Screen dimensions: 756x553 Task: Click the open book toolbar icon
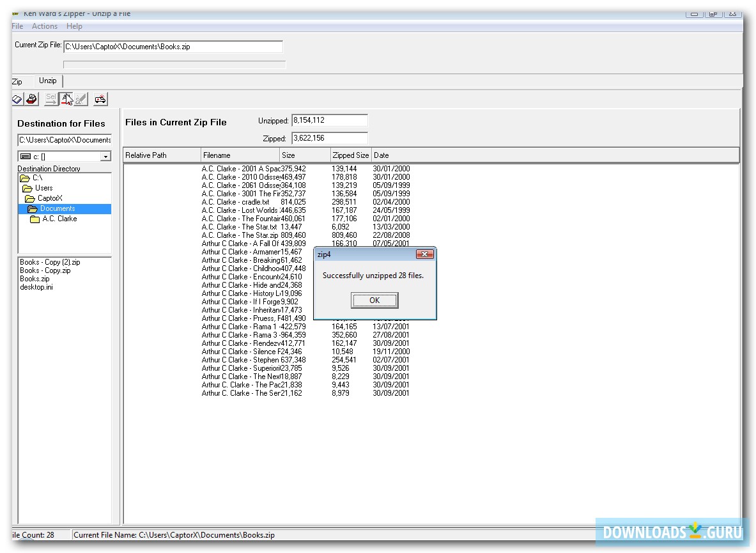(x=17, y=99)
